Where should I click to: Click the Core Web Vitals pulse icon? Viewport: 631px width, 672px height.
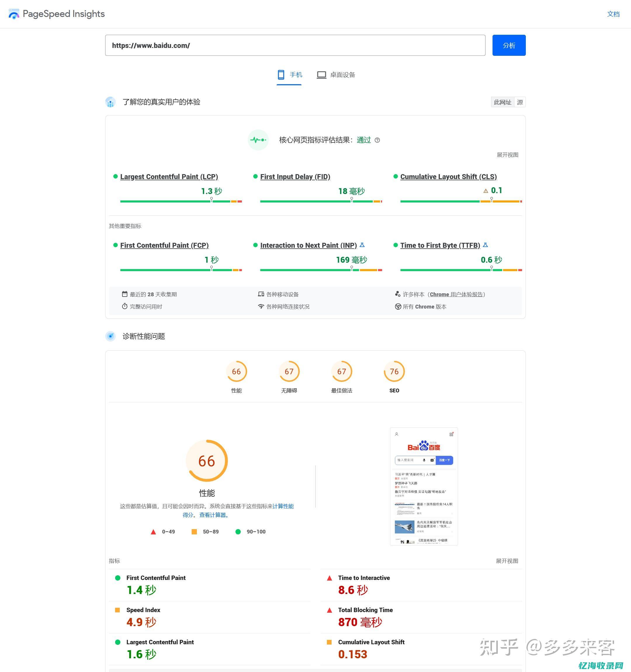click(x=258, y=140)
